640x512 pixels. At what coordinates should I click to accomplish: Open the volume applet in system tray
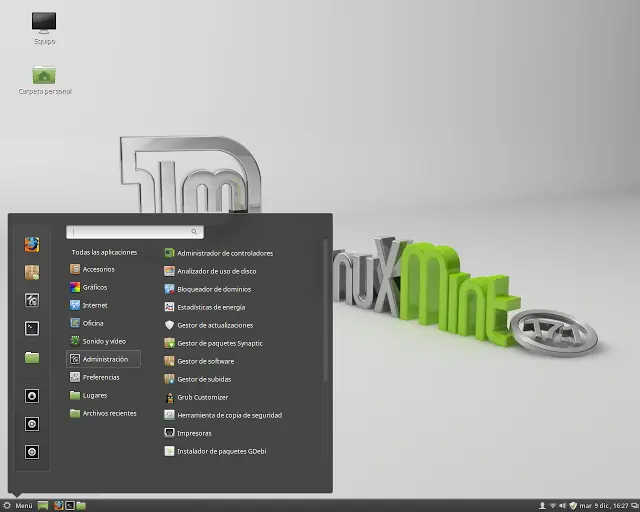click(562, 505)
